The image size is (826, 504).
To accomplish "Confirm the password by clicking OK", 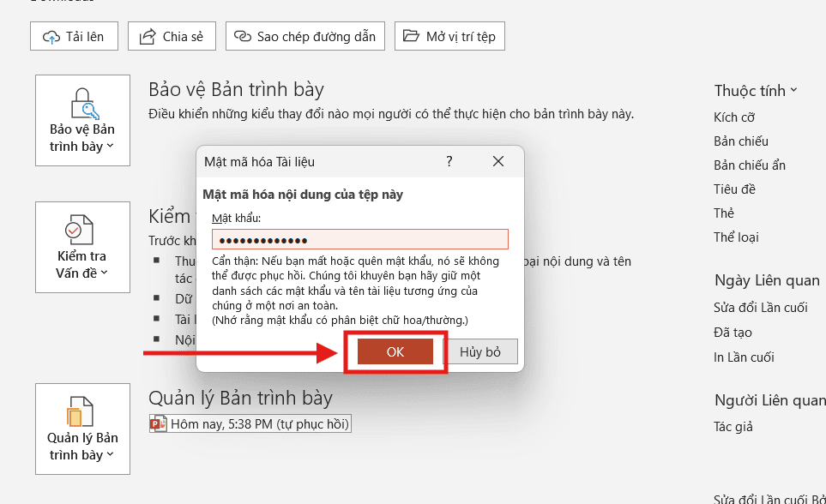I will coord(395,351).
